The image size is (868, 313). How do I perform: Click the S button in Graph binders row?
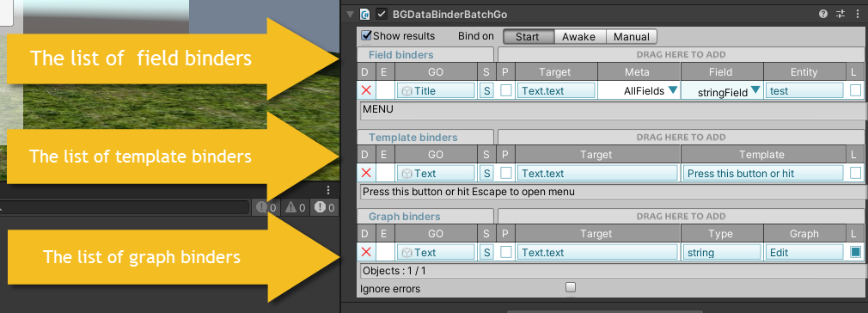click(486, 253)
